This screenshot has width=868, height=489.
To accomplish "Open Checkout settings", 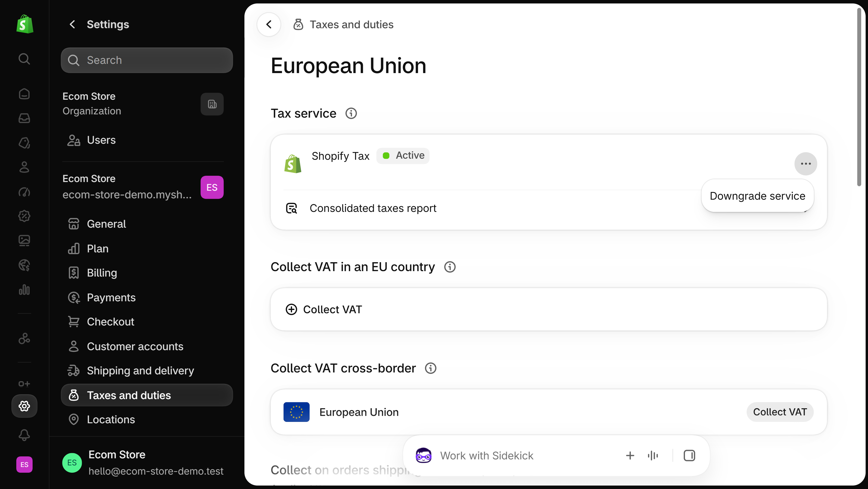I will point(147,322).
